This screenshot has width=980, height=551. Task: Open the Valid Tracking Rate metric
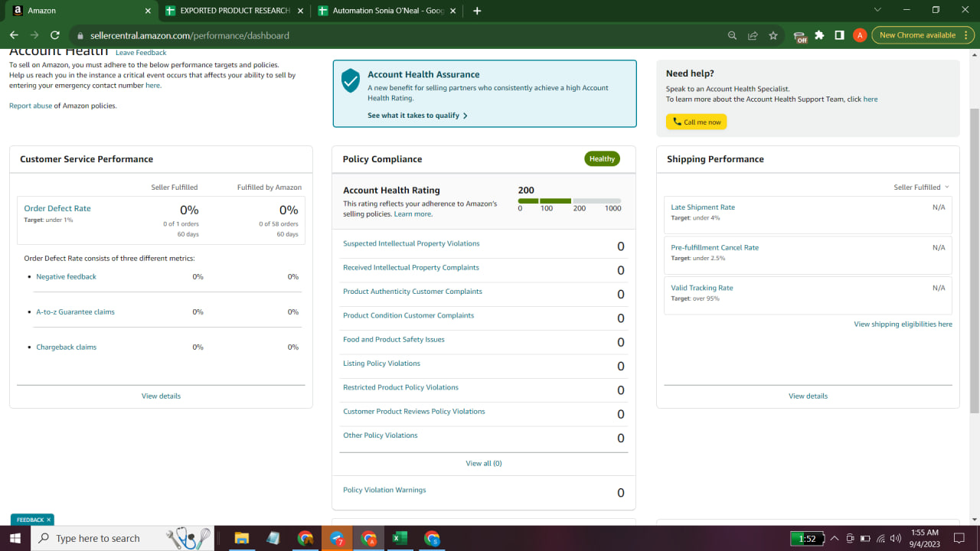[x=702, y=288]
